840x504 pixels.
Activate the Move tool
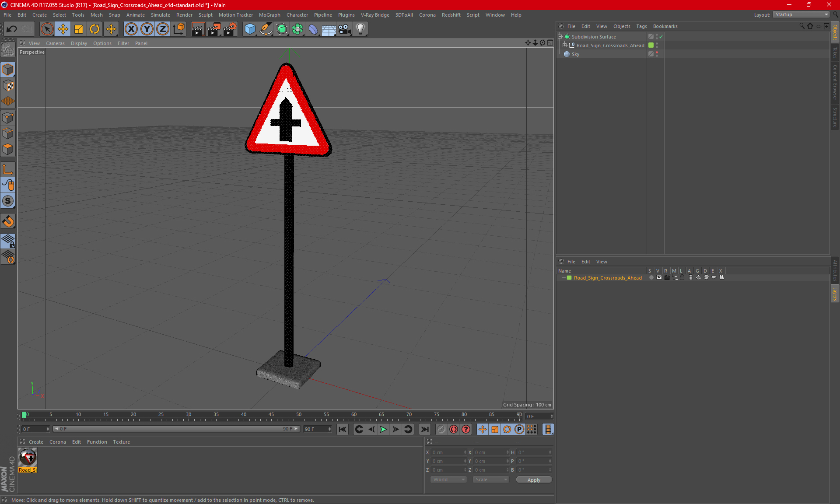tap(63, 29)
